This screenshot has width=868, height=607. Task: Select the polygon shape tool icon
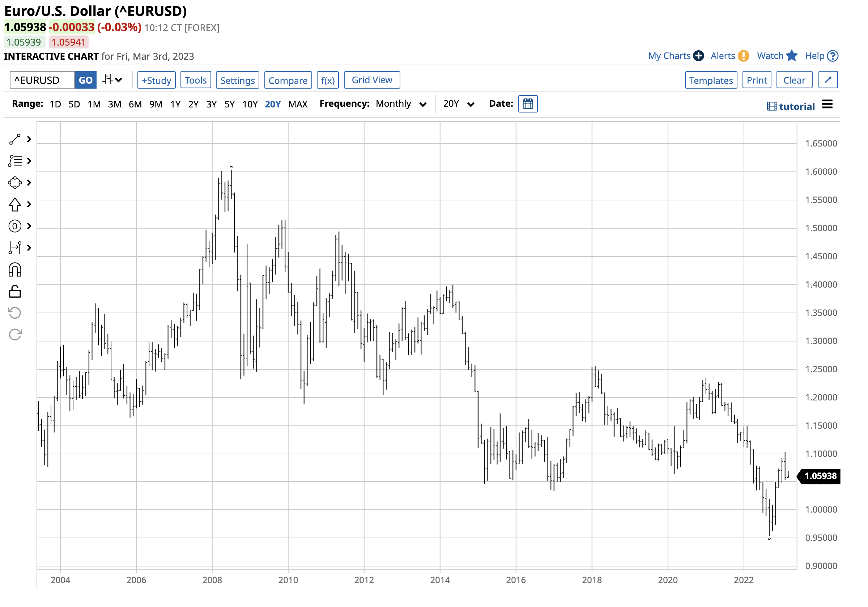pyautogui.click(x=15, y=183)
